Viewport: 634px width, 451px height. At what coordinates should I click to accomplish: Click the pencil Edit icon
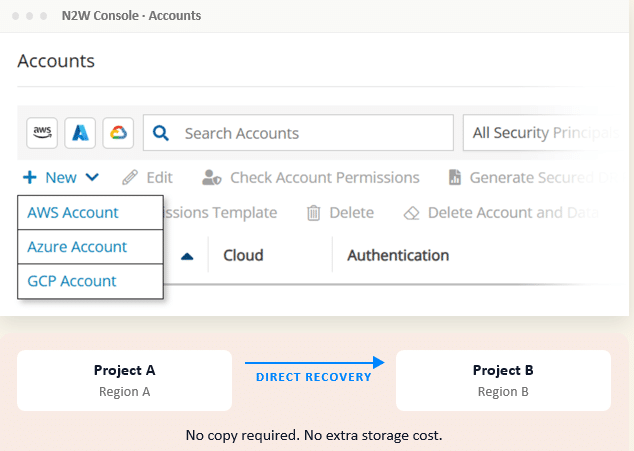(x=130, y=177)
